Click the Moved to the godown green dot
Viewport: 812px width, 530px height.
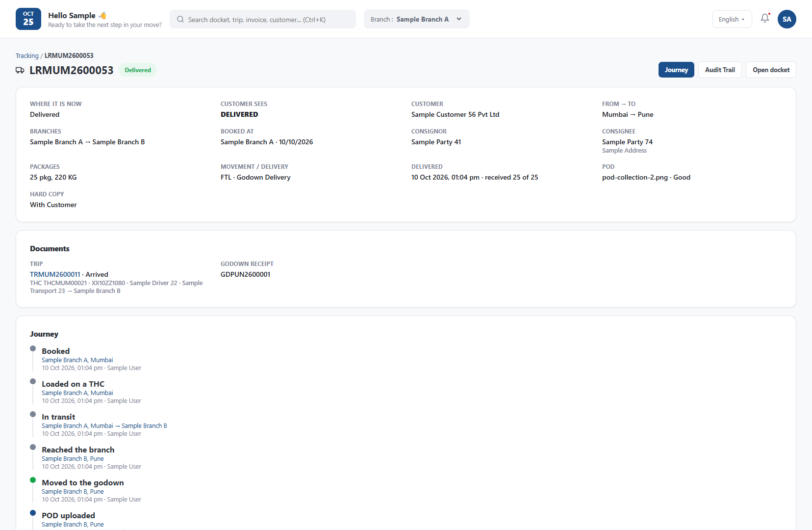click(x=33, y=480)
